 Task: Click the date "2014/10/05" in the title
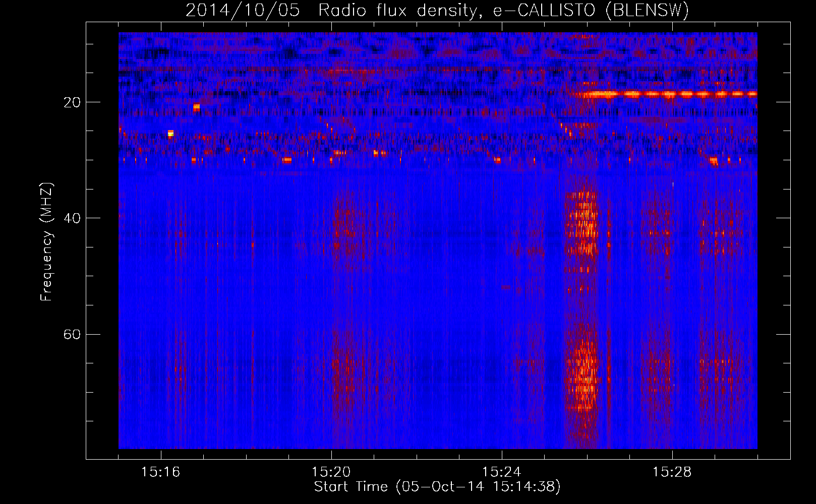(243, 11)
